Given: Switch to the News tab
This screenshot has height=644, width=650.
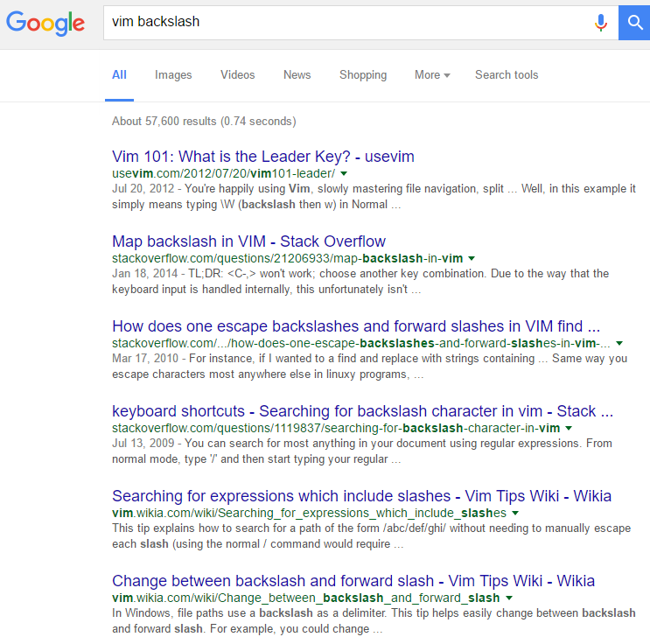Looking at the screenshot, I should (297, 75).
